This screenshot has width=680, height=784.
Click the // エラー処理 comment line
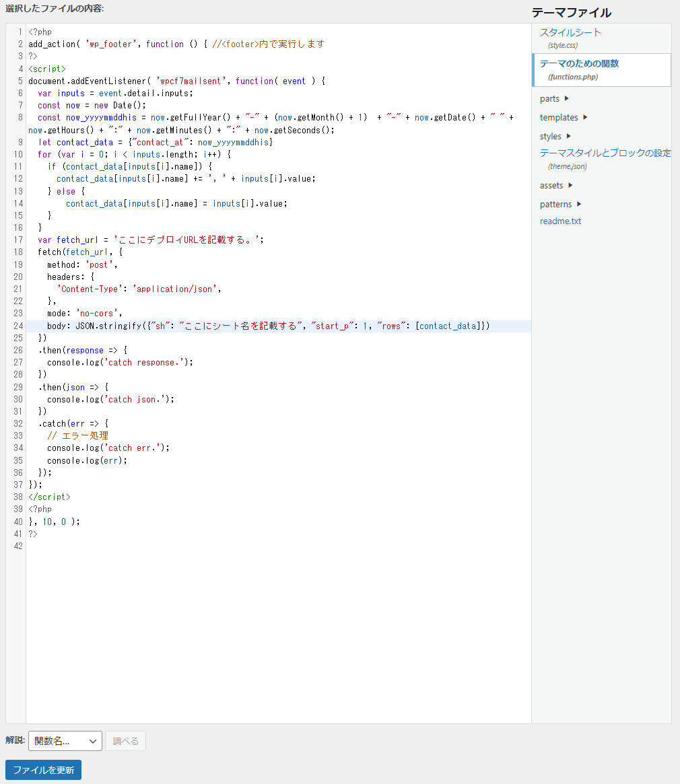pos(77,436)
